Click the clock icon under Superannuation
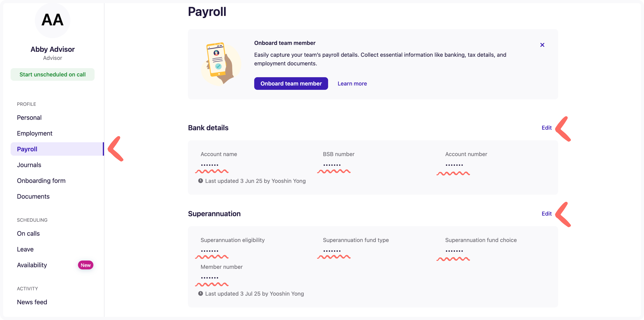The width and height of the screenshot is (644, 320). [x=200, y=294]
